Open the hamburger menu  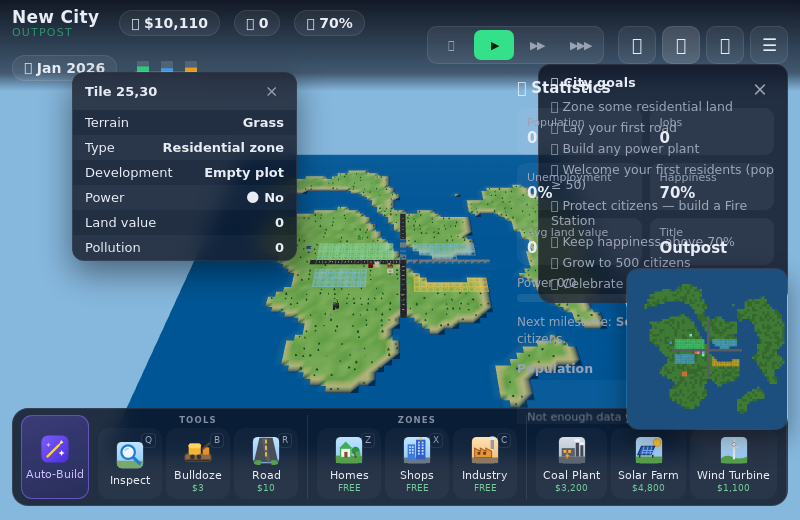pyautogui.click(x=769, y=45)
